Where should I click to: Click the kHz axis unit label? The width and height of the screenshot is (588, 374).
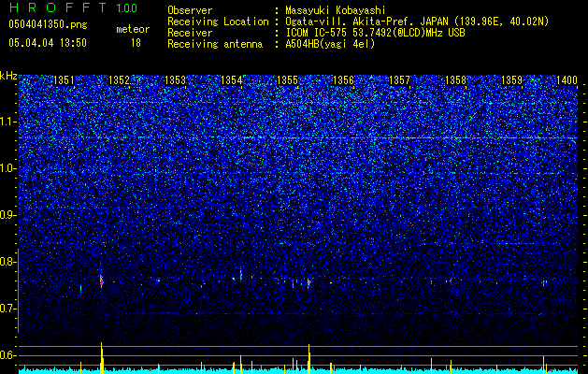point(8,76)
